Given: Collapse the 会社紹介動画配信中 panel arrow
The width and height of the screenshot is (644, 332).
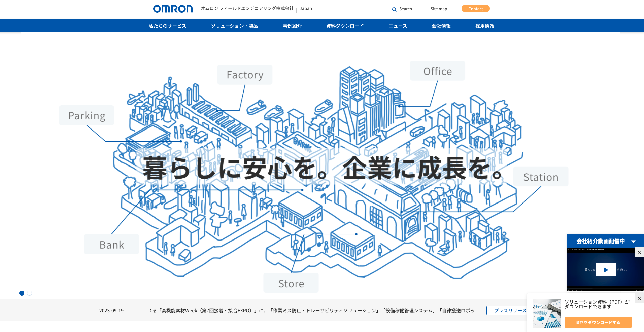Looking at the screenshot, I should (633, 241).
